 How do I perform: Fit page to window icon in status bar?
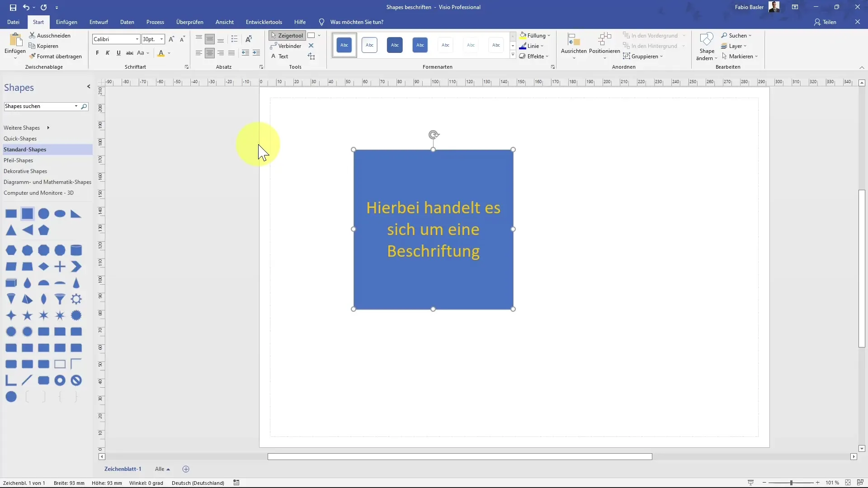tap(848, 483)
